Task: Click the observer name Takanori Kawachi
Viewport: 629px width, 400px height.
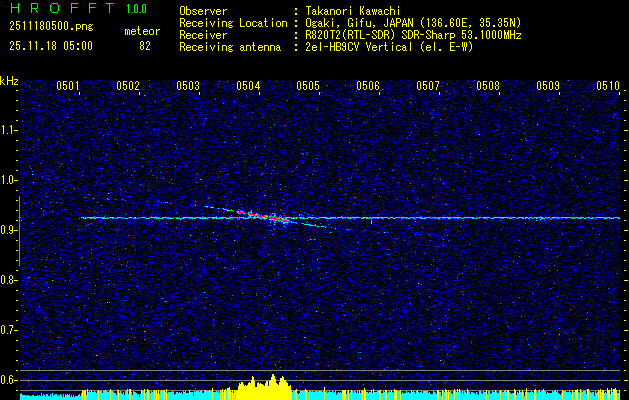Action: (352, 11)
